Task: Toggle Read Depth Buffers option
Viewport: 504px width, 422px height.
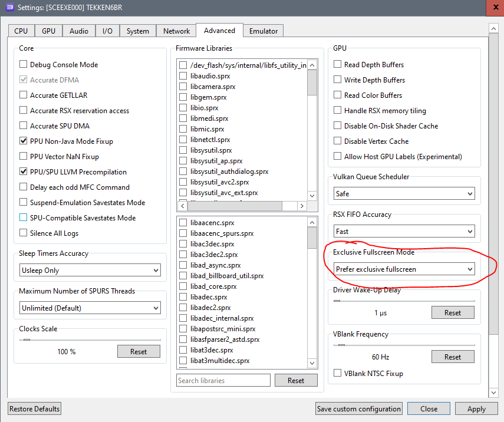Action: click(338, 65)
